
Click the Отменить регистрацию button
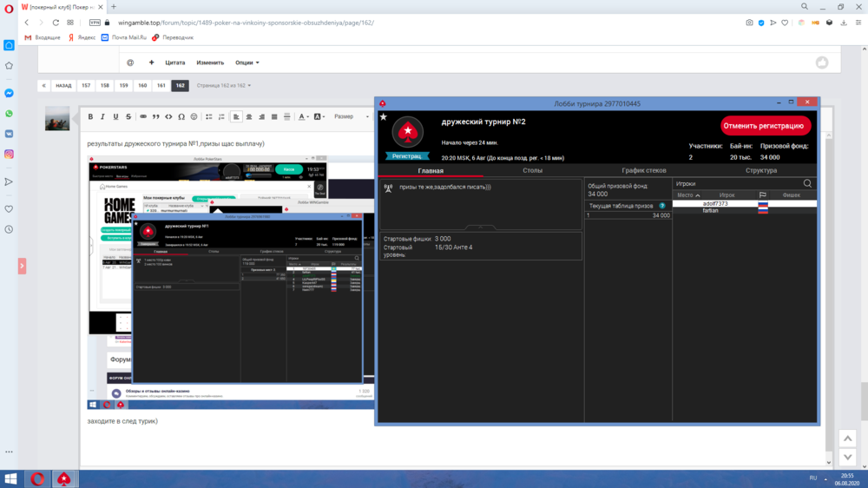pos(764,126)
